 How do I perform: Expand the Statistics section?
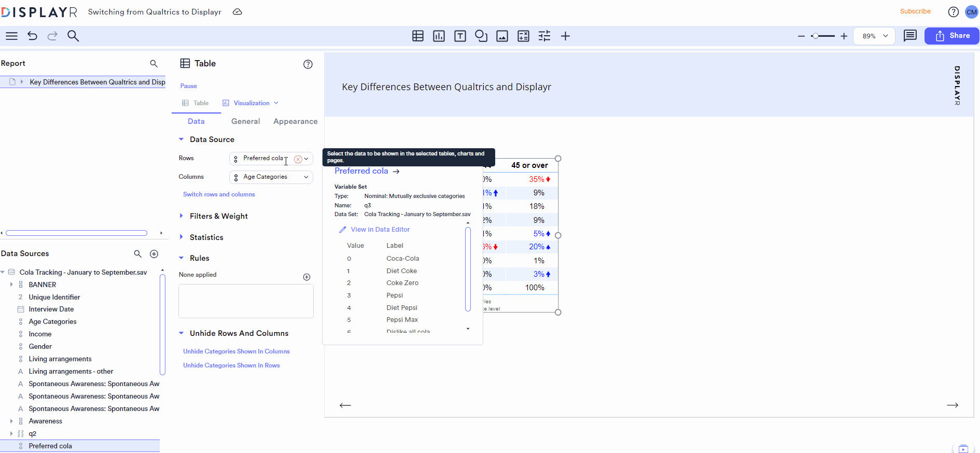tap(181, 237)
